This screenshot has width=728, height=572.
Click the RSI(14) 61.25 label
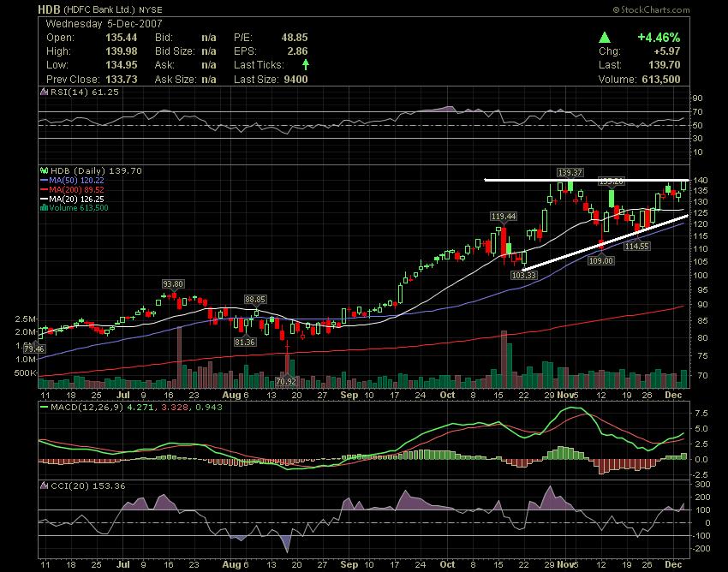tap(85, 92)
